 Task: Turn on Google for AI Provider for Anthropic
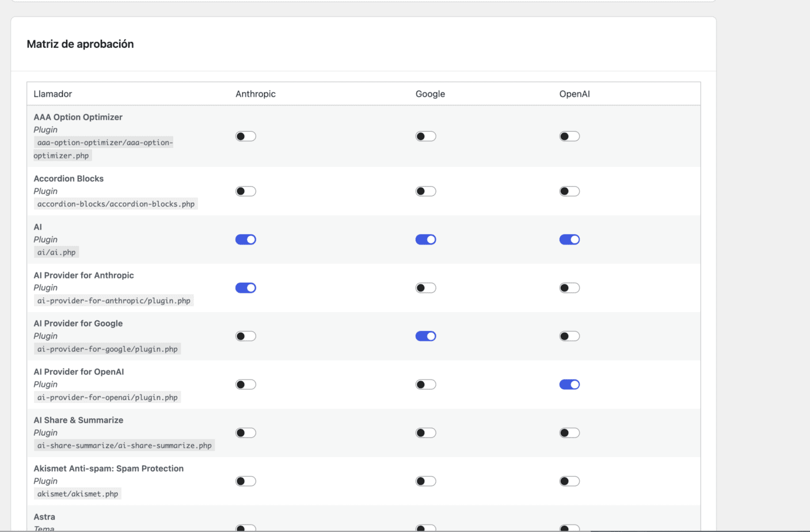pos(426,288)
